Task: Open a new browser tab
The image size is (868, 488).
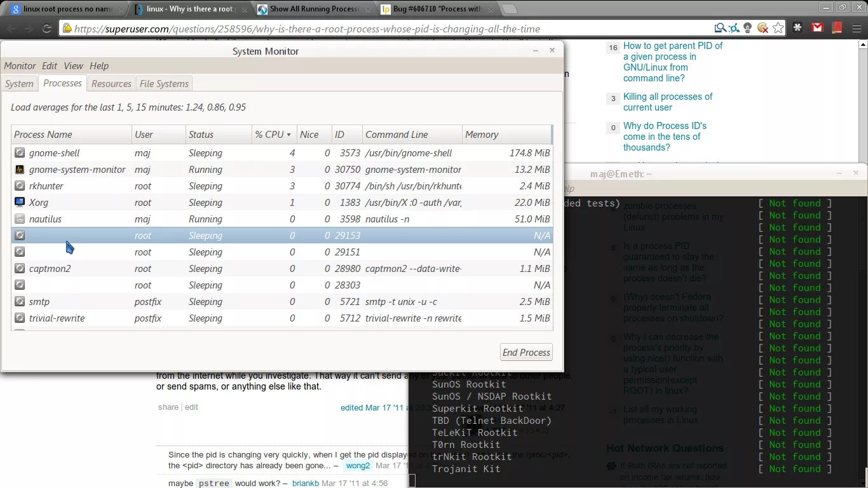Action: point(509,9)
